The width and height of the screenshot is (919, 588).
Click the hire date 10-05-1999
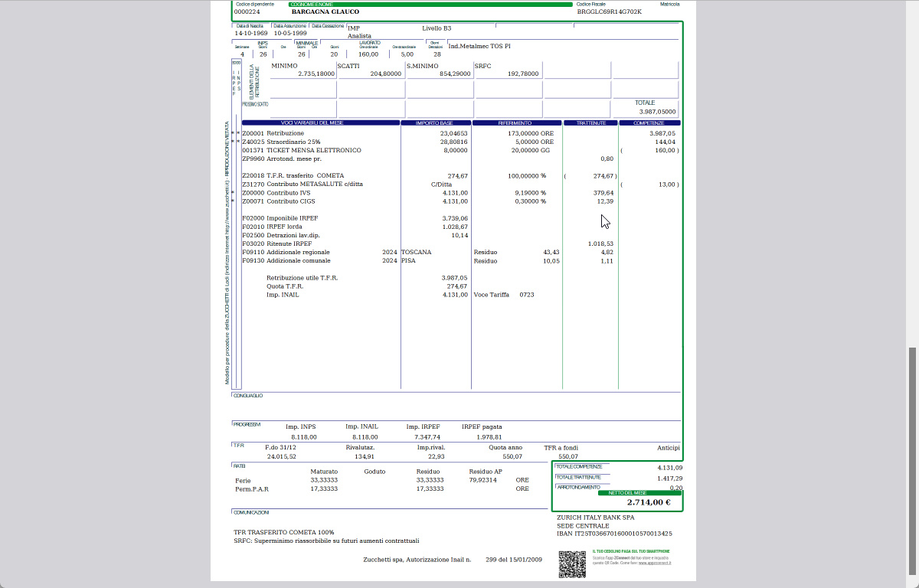point(290,33)
